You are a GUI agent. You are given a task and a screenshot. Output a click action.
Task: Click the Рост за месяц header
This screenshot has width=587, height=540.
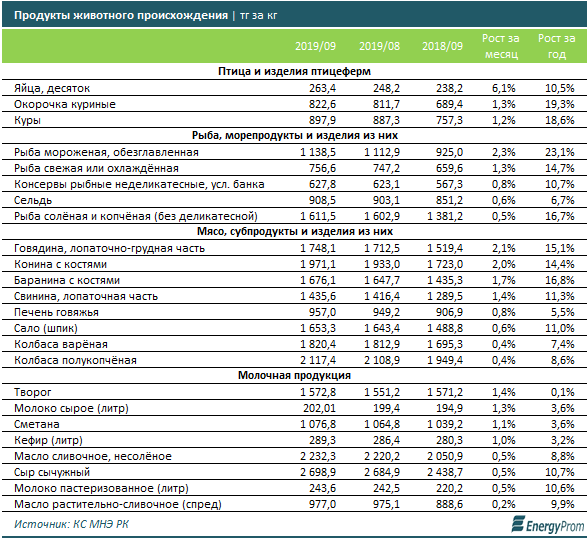pos(501,46)
